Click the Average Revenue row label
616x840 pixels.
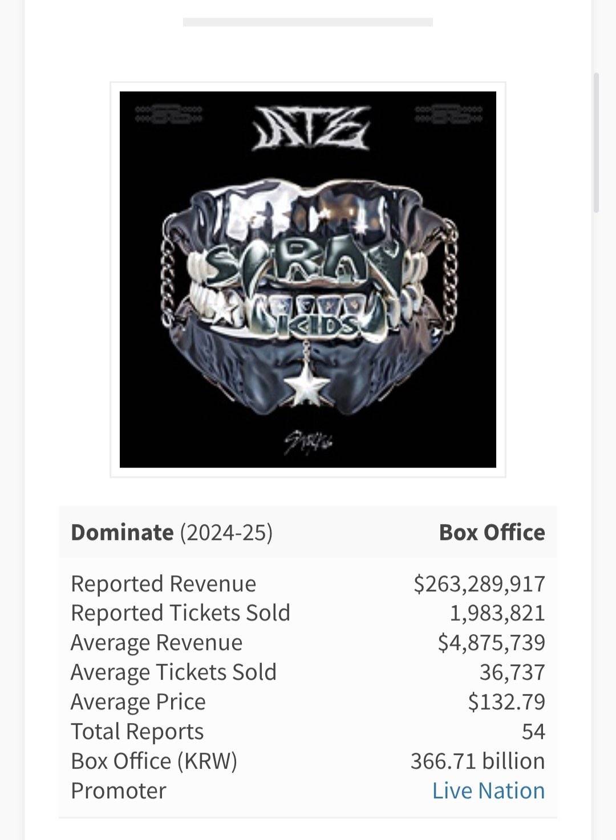tap(156, 643)
